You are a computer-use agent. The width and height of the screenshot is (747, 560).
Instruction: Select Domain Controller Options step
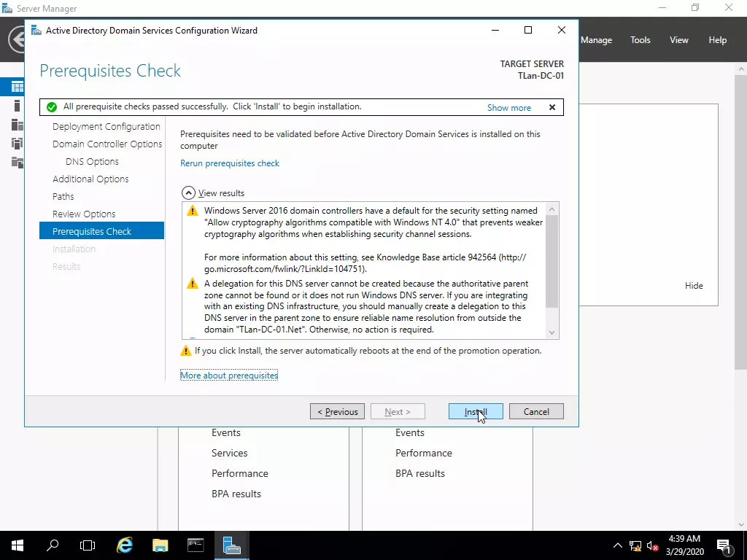107,144
